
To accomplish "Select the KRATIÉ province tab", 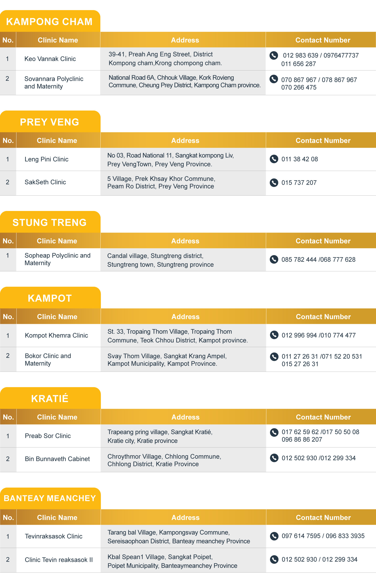I will [50, 398].
